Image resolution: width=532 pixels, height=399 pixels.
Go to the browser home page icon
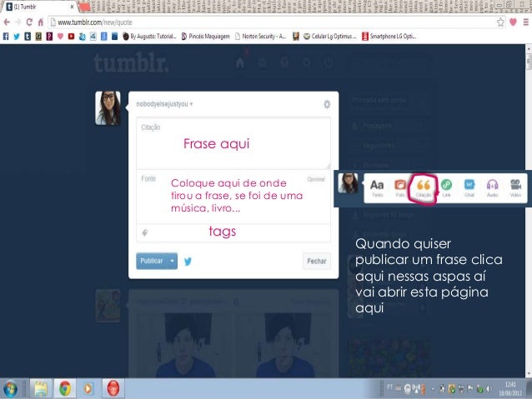point(41,22)
